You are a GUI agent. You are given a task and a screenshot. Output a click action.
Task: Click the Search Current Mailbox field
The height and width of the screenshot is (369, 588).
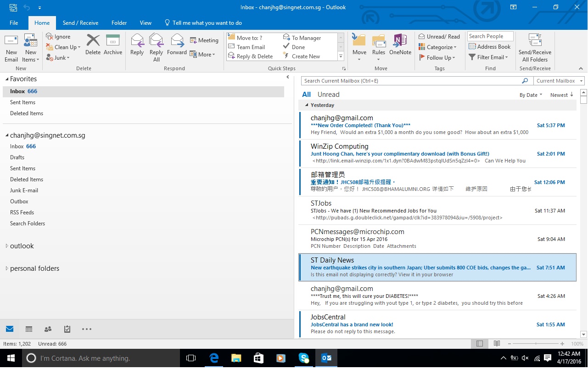pos(411,81)
